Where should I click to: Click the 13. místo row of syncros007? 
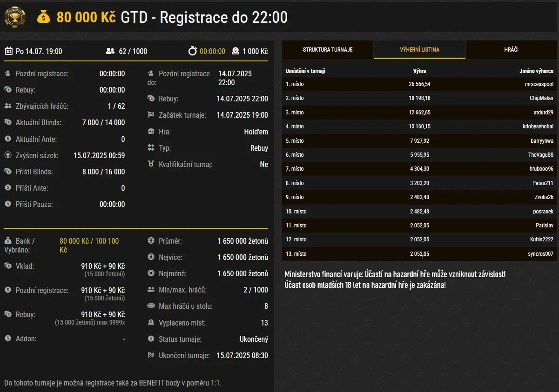click(x=419, y=254)
